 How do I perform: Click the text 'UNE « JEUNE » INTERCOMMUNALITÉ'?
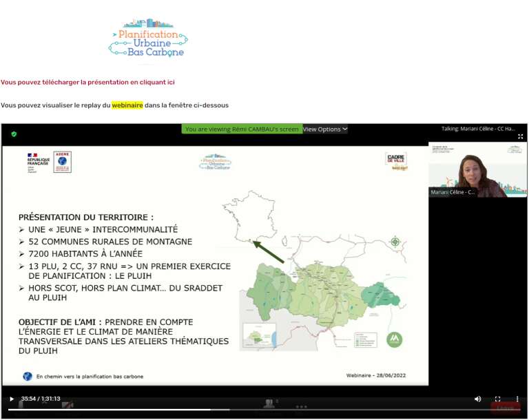point(103,229)
